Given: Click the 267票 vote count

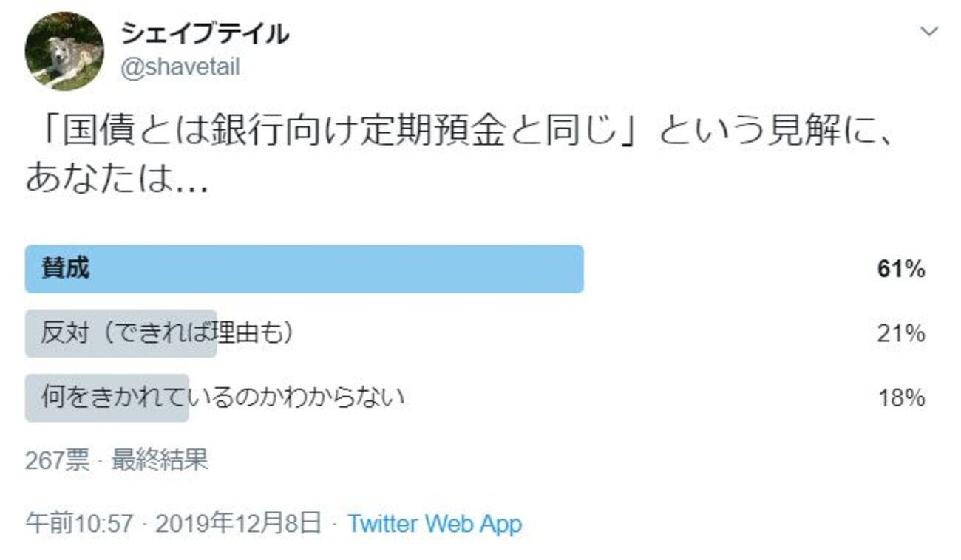Looking at the screenshot, I should tap(57, 460).
